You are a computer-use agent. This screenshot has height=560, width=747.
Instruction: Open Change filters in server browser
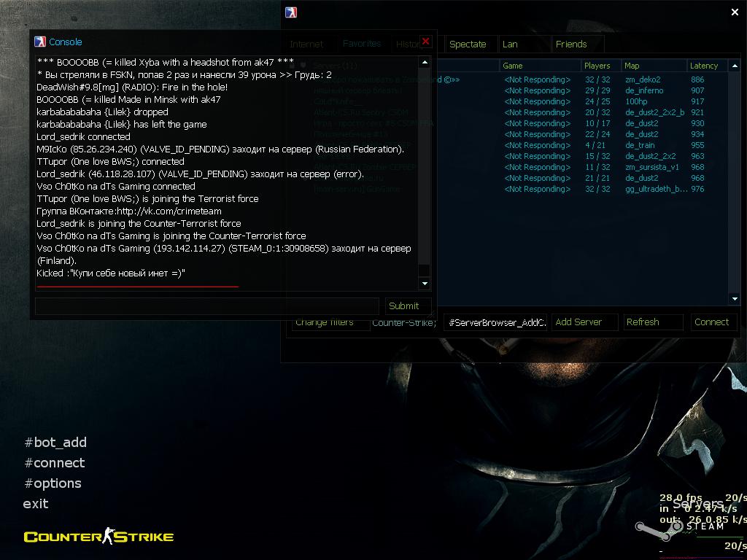coord(330,322)
